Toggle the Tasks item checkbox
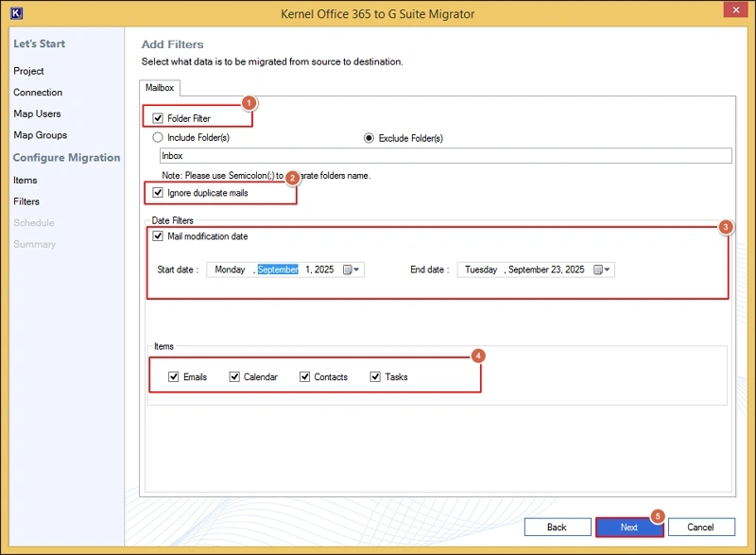The image size is (756, 555). point(376,376)
